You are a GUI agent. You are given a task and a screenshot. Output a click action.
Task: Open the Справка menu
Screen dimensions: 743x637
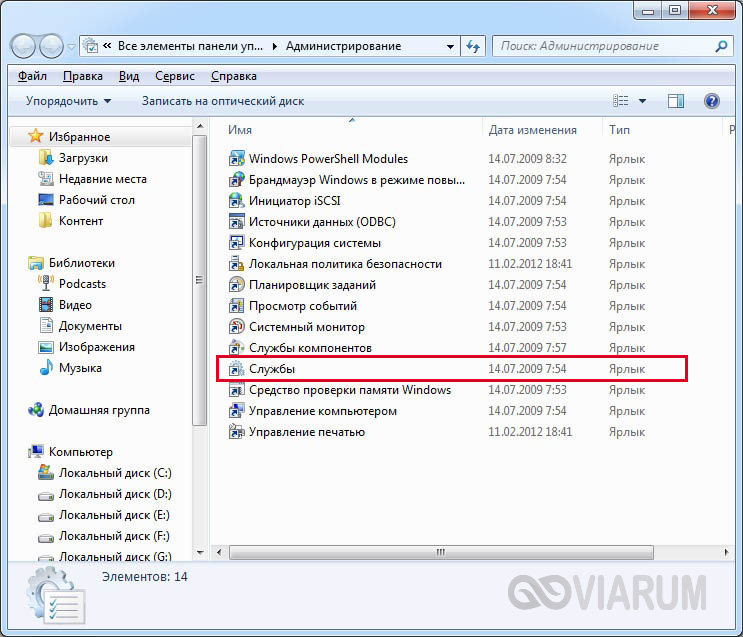(234, 76)
